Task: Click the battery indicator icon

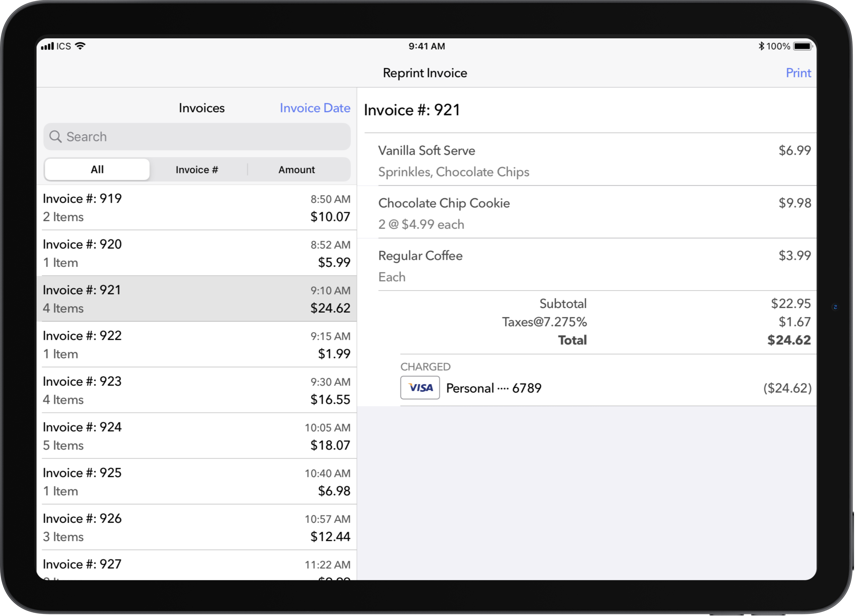Action: click(802, 46)
